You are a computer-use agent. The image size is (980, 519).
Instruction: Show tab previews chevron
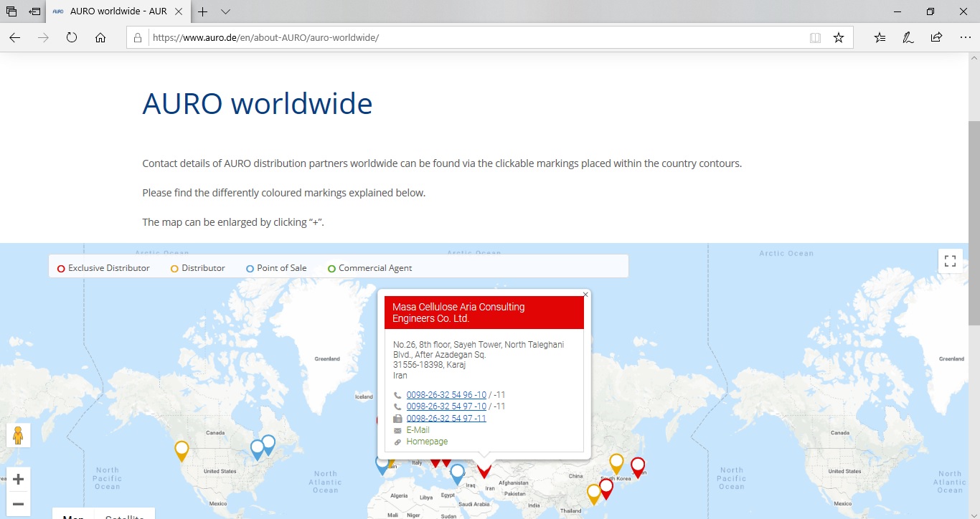pyautogui.click(x=225, y=11)
